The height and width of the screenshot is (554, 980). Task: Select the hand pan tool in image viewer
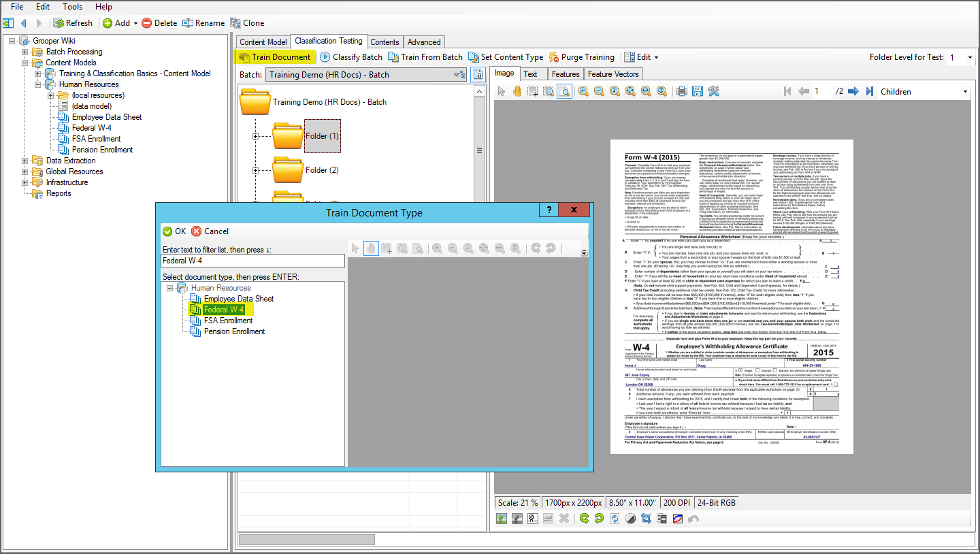point(517,91)
